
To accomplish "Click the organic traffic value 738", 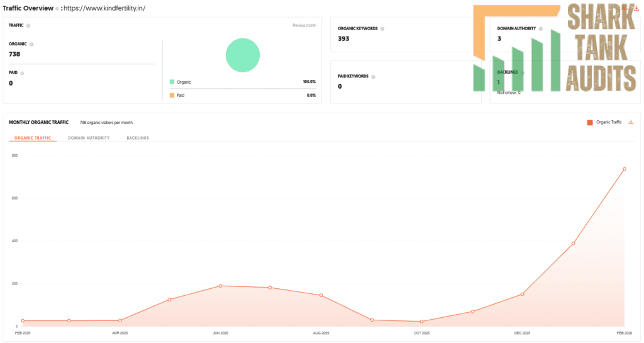I will (x=14, y=54).
